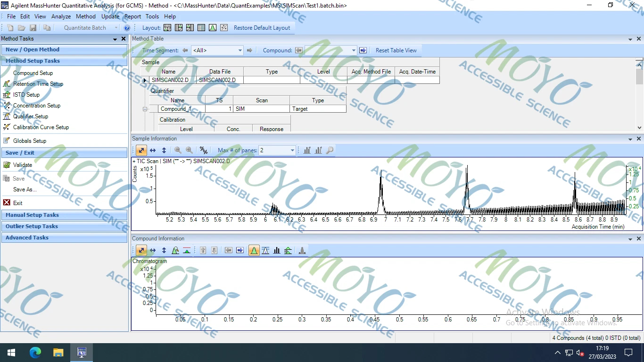Open the Quantitate Batch dropdown arrow
Viewport: 644px width, 362px height.
tap(116, 28)
